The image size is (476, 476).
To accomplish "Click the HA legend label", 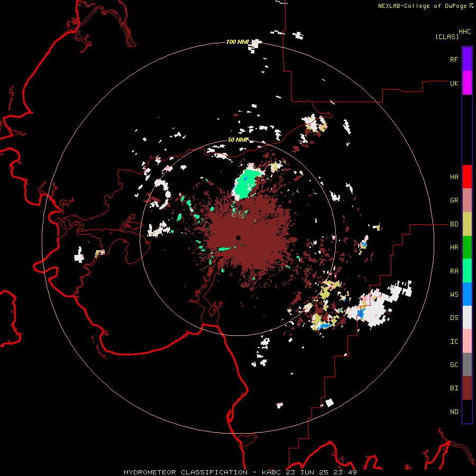I will point(454,177).
